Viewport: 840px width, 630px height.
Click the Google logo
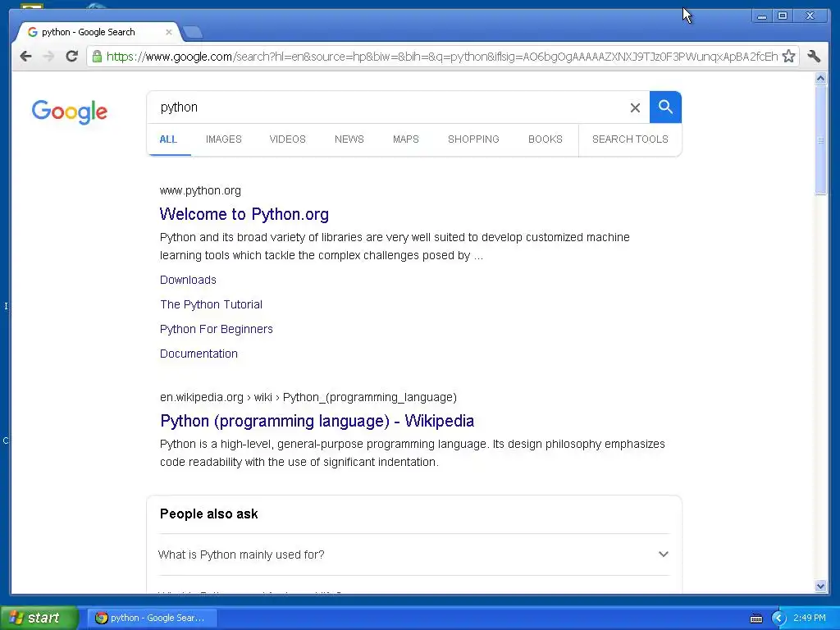coord(70,112)
